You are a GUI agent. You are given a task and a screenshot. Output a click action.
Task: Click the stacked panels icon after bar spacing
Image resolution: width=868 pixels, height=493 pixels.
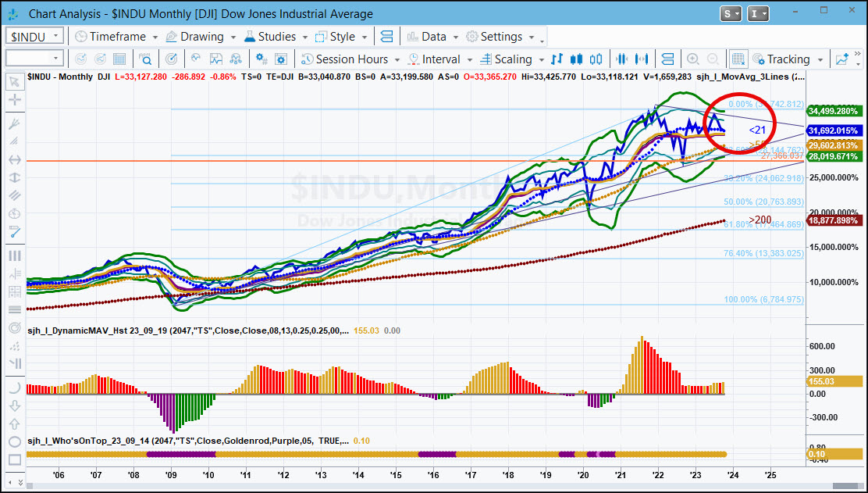[x=667, y=59]
